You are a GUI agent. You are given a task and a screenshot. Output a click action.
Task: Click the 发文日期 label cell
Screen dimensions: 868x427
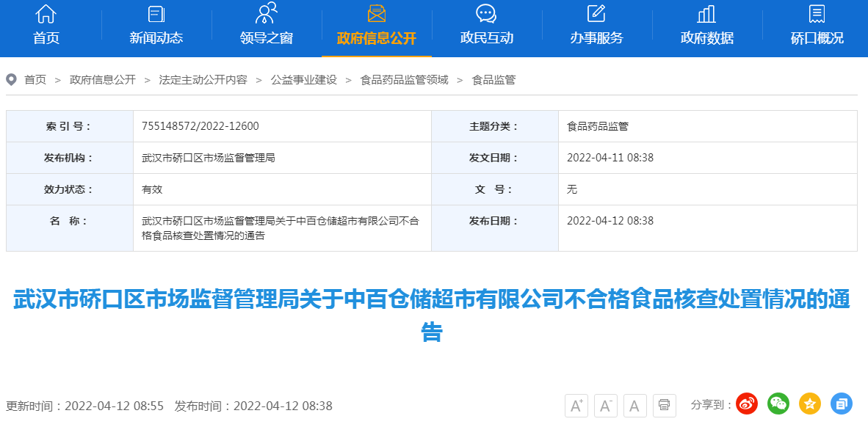click(495, 158)
